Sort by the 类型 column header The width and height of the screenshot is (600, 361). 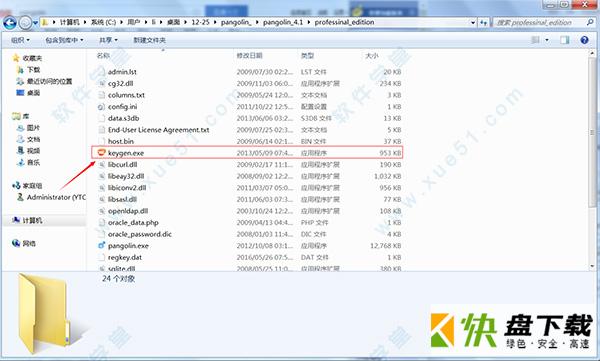(307, 56)
